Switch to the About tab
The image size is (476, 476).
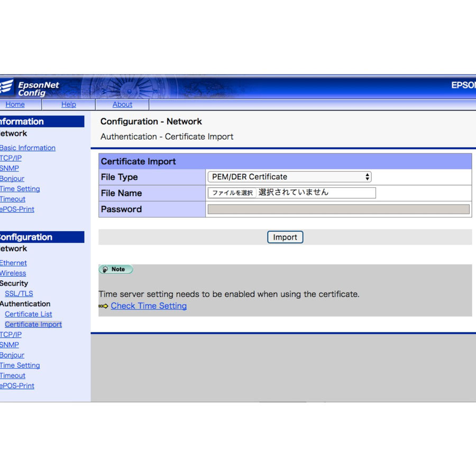pyautogui.click(x=122, y=105)
